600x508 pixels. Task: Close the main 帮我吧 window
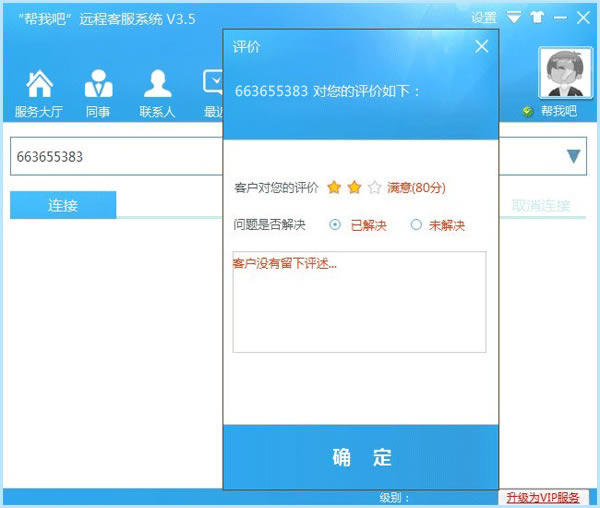click(x=583, y=17)
